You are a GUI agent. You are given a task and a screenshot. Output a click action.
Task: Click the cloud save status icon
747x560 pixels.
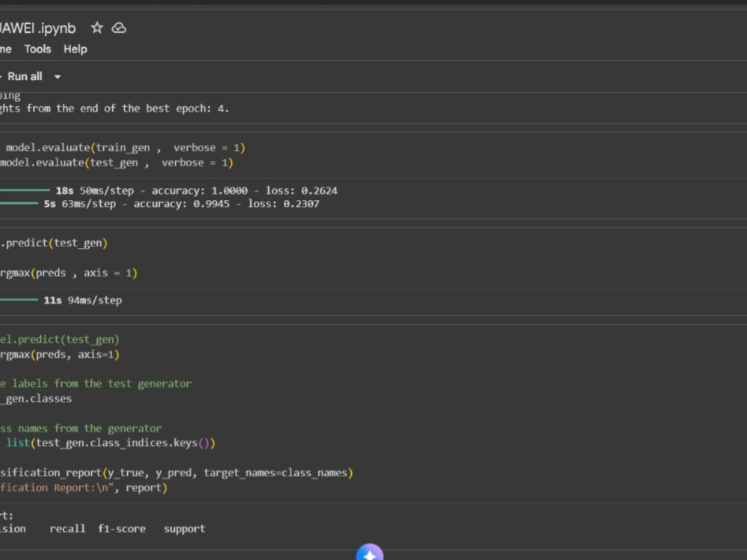(119, 28)
